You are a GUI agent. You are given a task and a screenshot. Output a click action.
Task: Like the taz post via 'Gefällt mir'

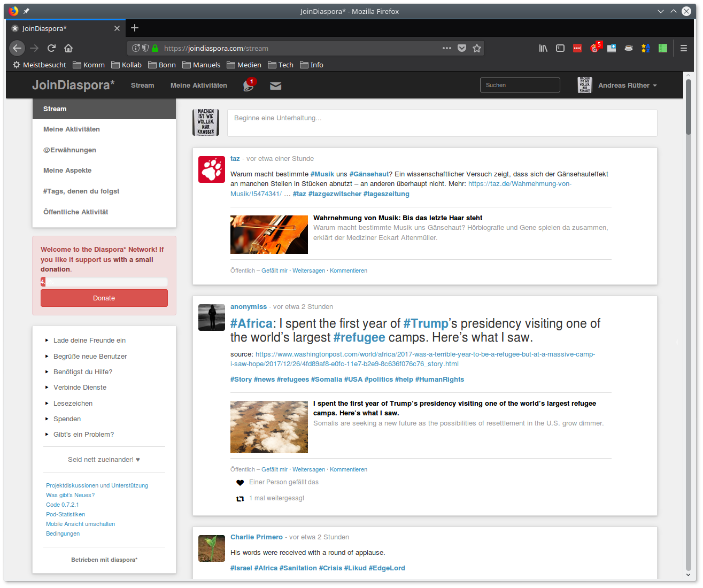274,271
